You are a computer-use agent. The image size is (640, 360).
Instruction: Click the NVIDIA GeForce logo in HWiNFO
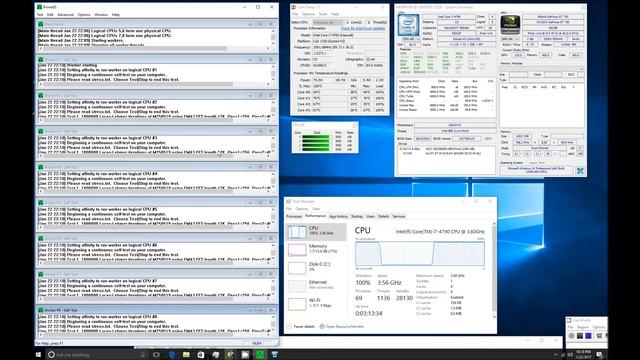510,25
